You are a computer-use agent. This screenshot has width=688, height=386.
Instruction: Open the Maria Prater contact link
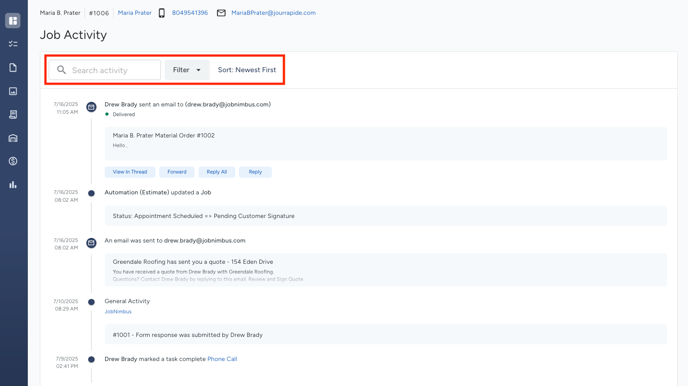coord(135,13)
